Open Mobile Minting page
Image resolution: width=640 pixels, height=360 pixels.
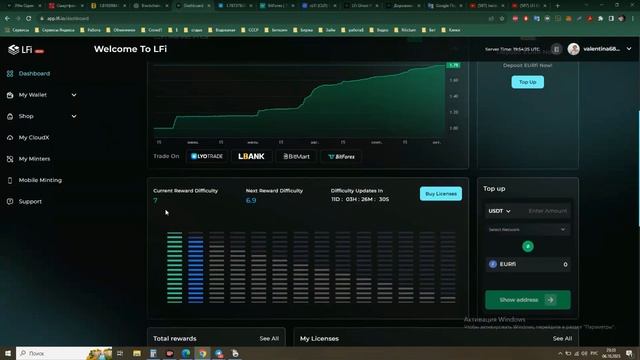point(40,180)
